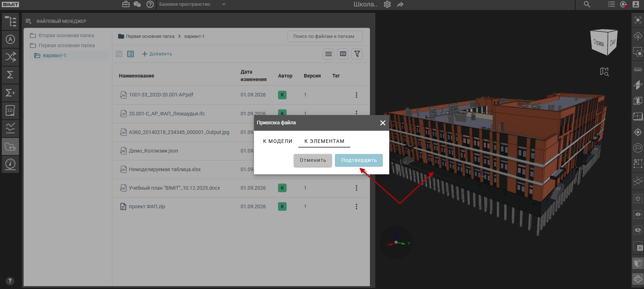The width and height of the screenshot is (644, 289).
Task: Open the map search icon in viewport
Action: (x=604, y=72)
